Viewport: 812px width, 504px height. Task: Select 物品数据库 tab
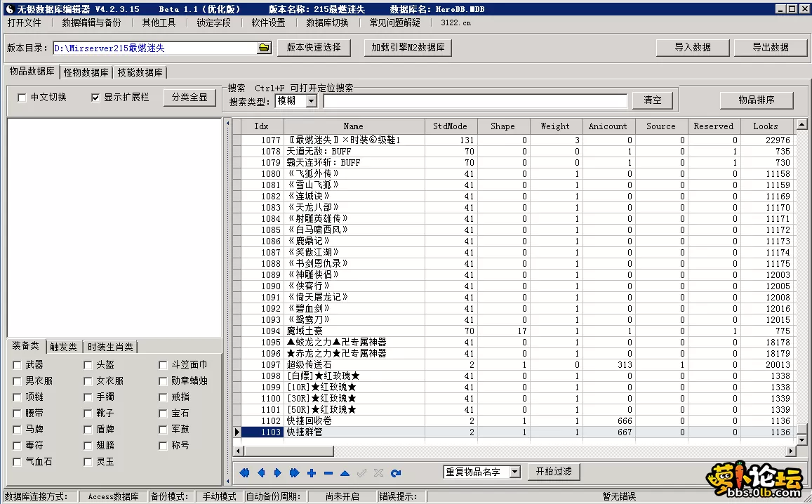32,72
